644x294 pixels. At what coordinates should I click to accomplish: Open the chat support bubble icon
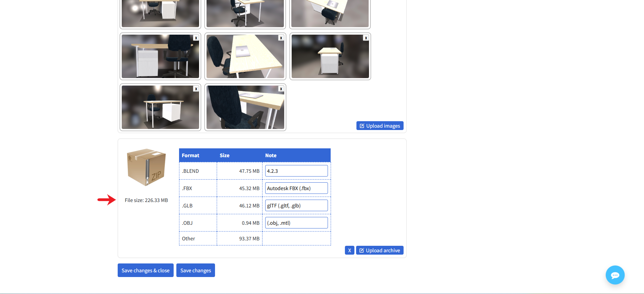tap(615, 275)
